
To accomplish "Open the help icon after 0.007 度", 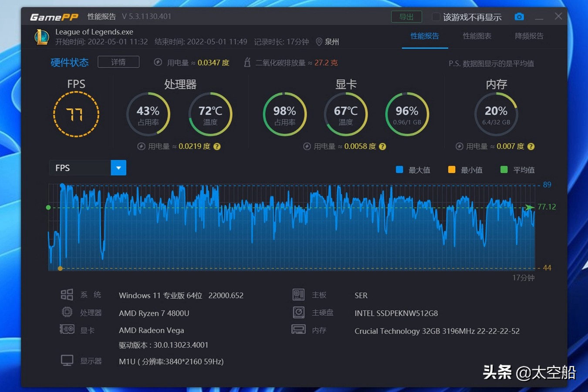I will point(531,146).
